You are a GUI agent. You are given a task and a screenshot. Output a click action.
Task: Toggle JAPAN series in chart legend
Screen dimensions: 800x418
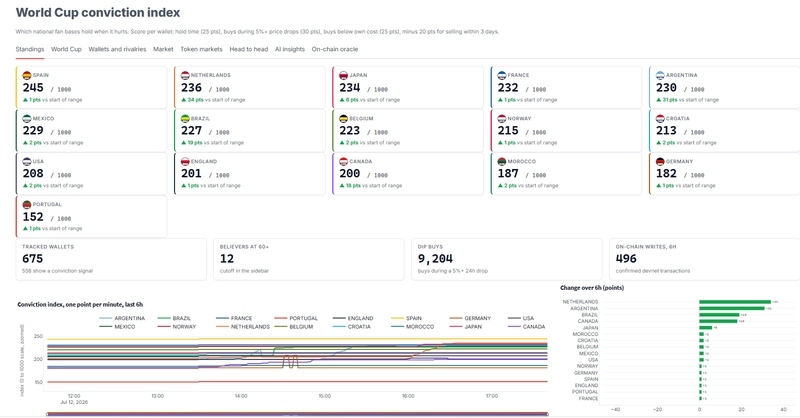(465, 327)
